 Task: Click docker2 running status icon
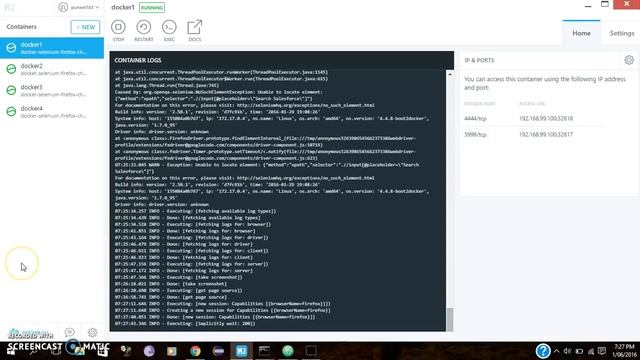[x=11, y=69]
